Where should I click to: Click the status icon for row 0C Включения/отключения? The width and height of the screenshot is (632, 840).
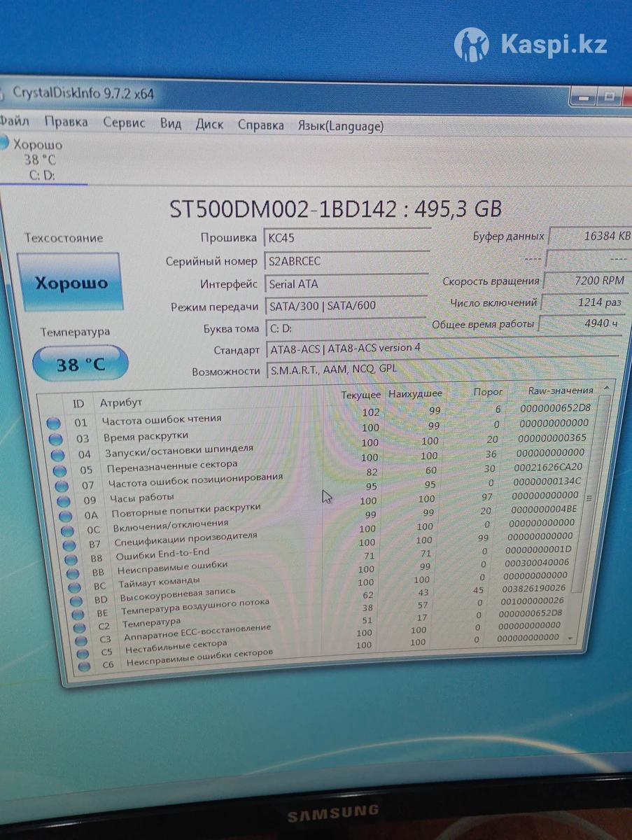[66, 531]
